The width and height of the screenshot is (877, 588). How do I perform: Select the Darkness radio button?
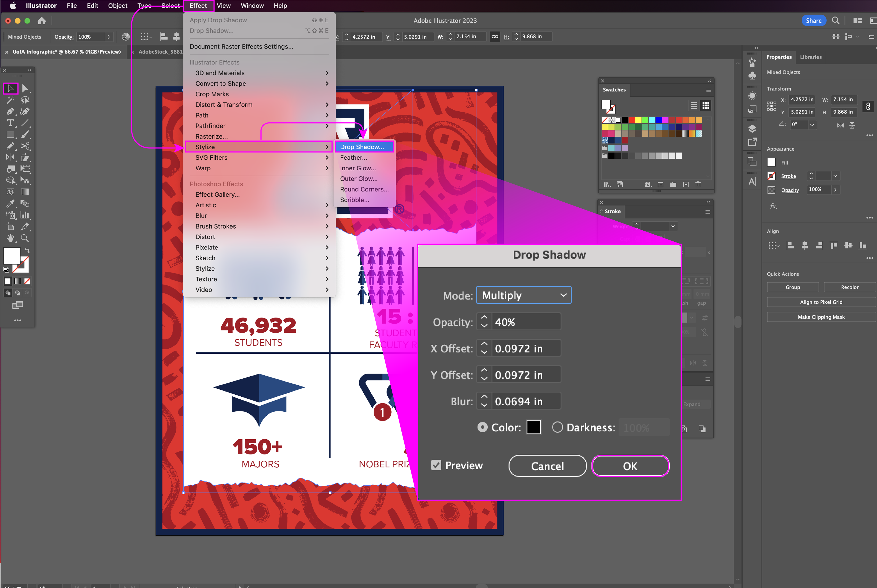pos(557,427)
